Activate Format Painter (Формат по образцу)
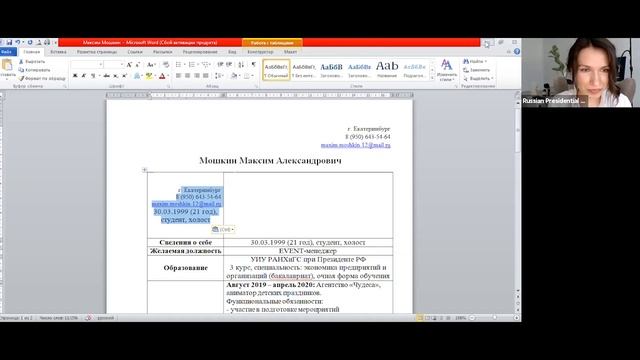640x360 pixels. point(42,78)
